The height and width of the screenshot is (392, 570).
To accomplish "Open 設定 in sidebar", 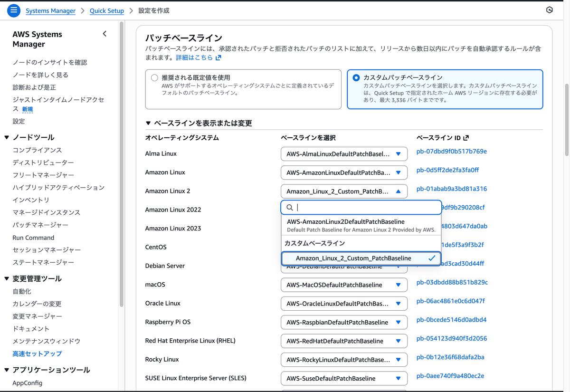I will (19, 122).
